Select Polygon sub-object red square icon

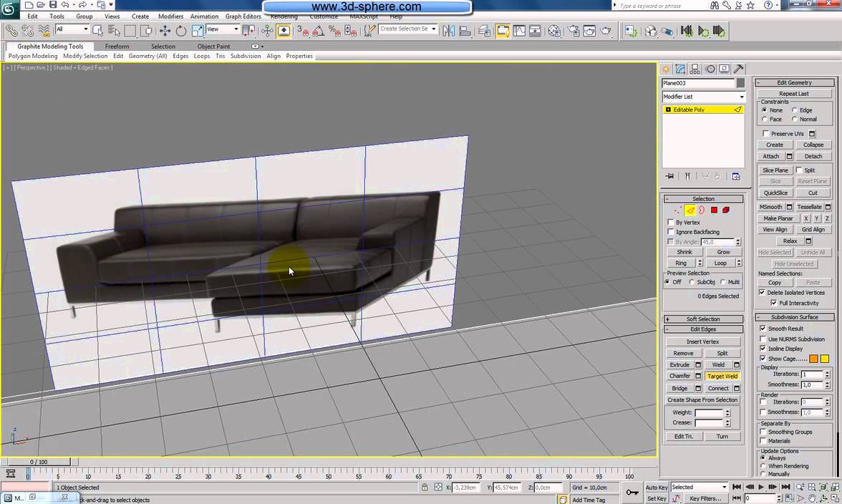click(x=715, y=210)
